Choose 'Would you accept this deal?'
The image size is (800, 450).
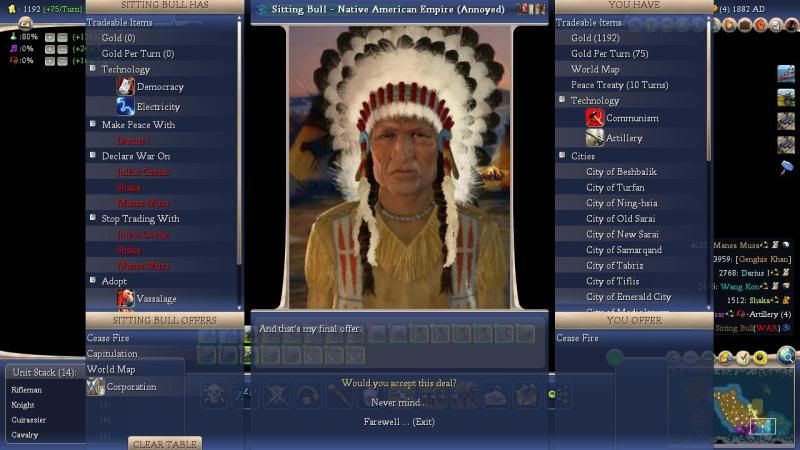point(399,383)
